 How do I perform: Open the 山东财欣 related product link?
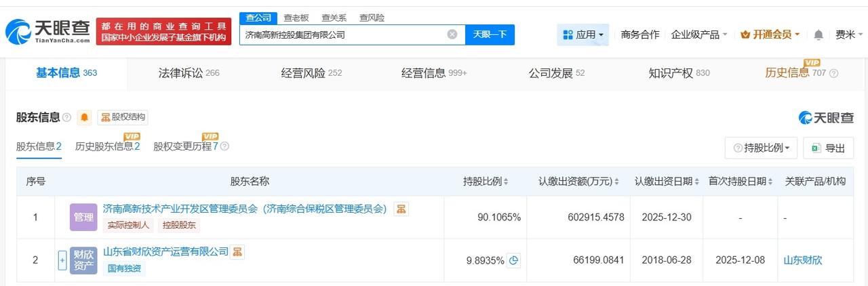[x=803, y=260]
